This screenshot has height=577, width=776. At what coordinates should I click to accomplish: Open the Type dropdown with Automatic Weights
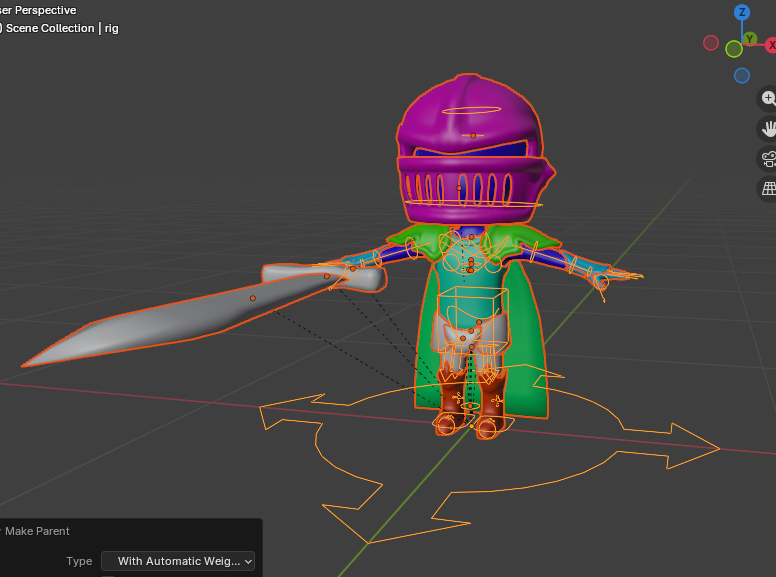point(178,561)
